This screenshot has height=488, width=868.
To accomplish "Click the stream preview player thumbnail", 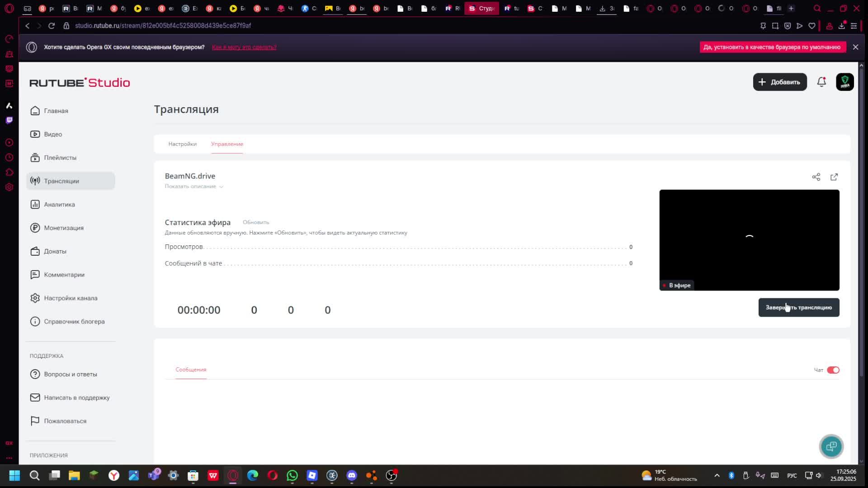I will click(749, 239).
